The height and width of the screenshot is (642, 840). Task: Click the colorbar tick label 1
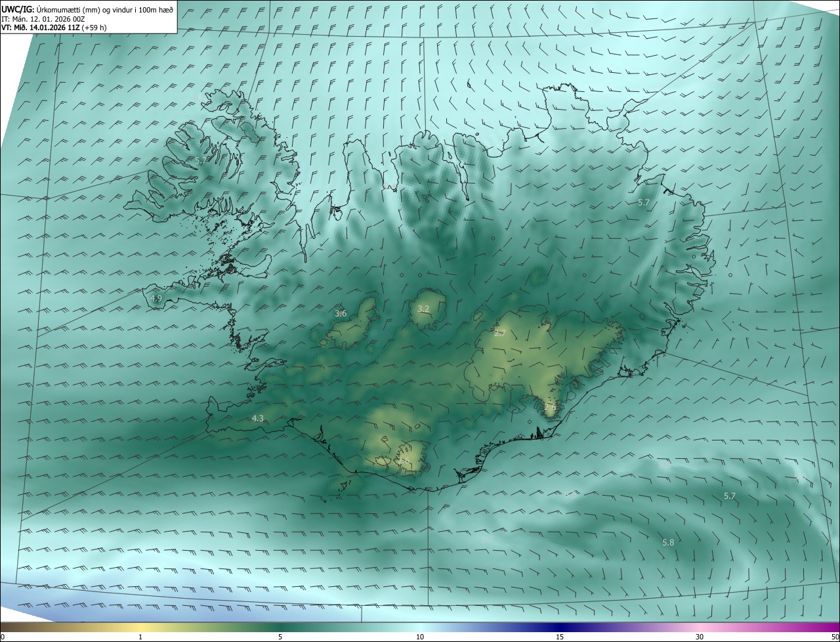tap(140, 637)
